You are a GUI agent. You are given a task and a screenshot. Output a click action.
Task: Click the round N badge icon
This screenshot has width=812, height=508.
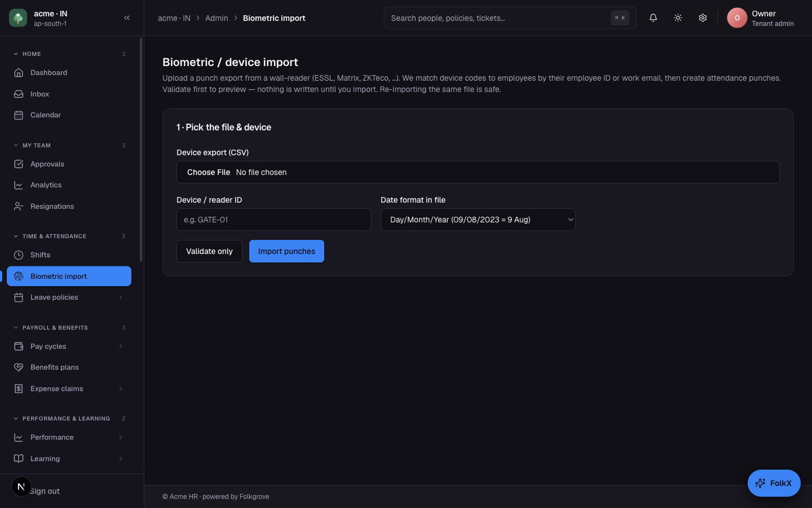point(21,487)
